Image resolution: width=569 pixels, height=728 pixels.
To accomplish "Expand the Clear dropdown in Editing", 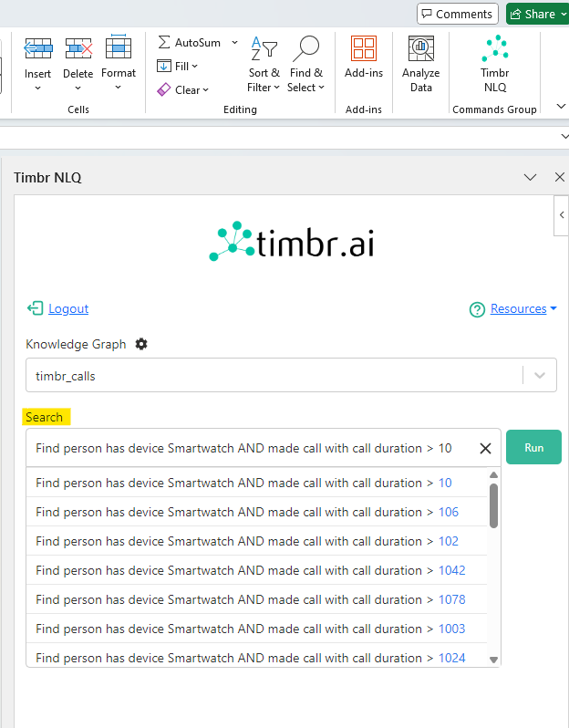I will pos(206,90).
